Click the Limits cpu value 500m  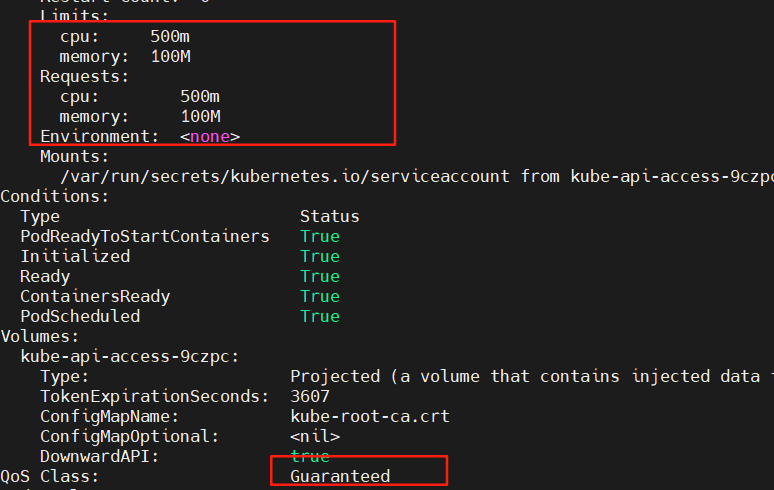coord(170,37)
